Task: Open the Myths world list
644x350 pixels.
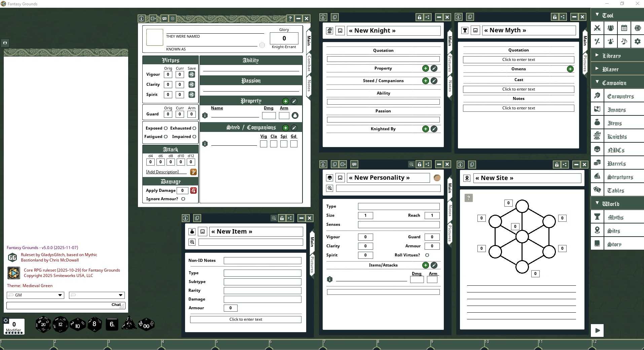Action: (x=617, y=217)
